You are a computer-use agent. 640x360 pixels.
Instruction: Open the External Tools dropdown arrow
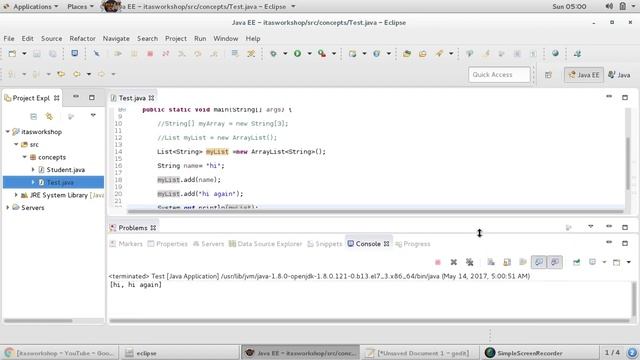tap(334, 53)
